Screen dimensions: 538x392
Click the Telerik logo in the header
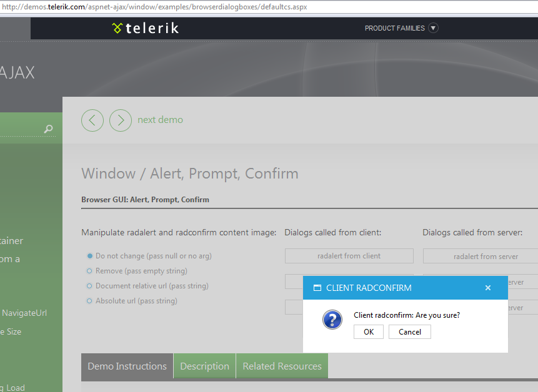pyautogui.click(x=146, y=28)
